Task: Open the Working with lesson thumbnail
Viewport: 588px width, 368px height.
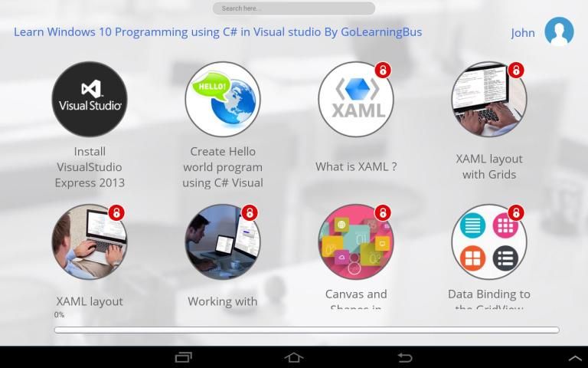Action: tap(222, 242)
